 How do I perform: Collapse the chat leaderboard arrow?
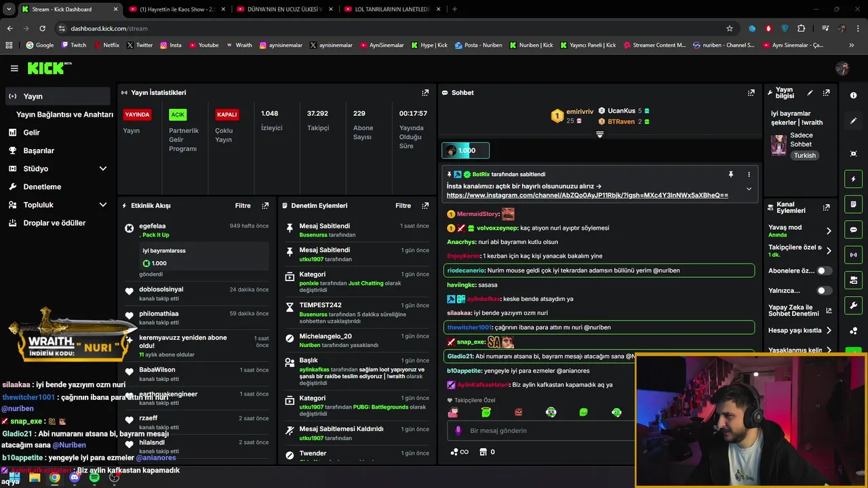pos(599,134)
